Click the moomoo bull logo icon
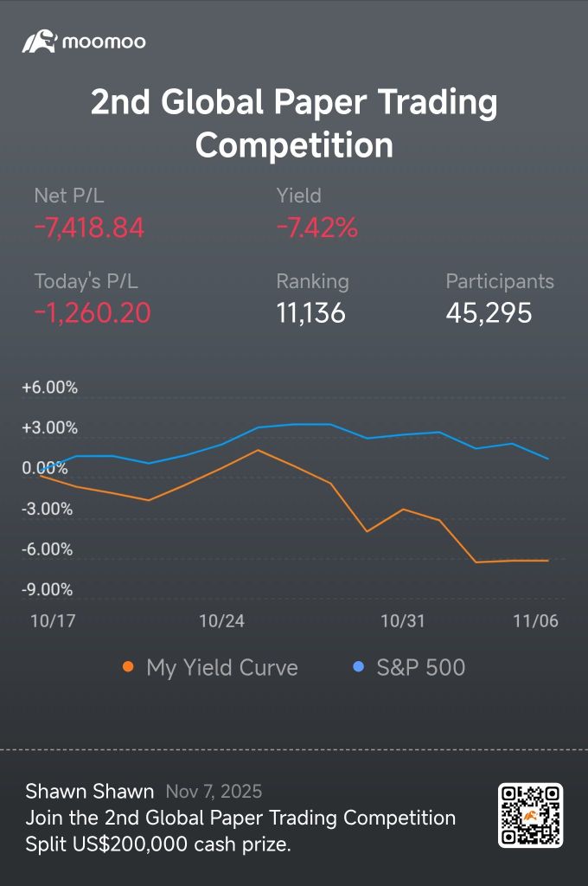Viewport: 588px width, 886px height. 39,41
